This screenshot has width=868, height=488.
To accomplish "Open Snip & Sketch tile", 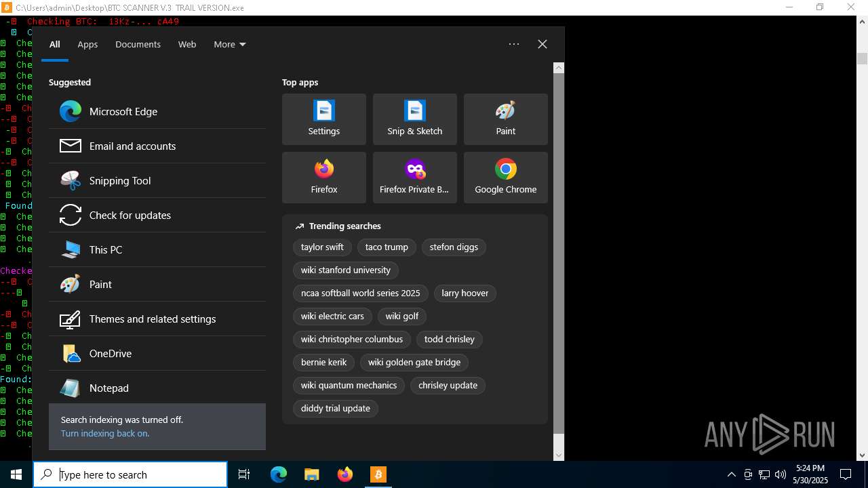I will tap(415, 119).
